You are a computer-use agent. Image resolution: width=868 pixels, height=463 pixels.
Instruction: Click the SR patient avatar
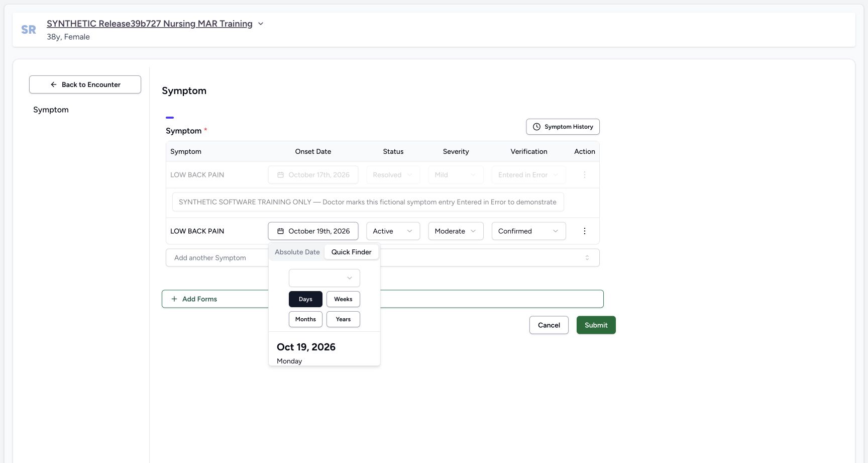click(x=29, y=30)
